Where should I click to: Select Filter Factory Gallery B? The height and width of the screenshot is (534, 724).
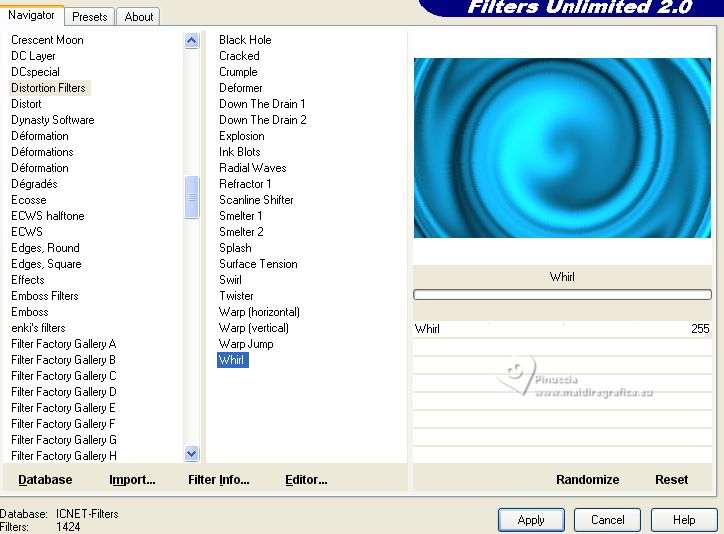pos(63,360)
